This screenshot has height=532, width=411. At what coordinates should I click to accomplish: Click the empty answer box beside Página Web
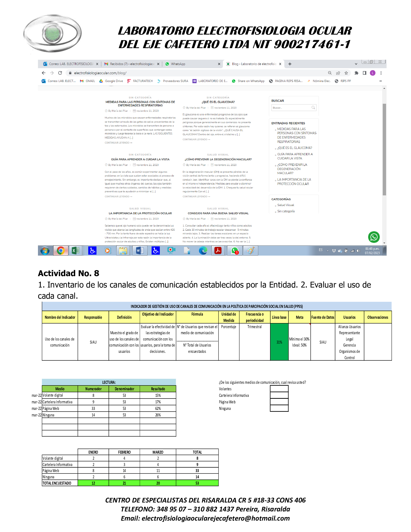click(279, 402)
